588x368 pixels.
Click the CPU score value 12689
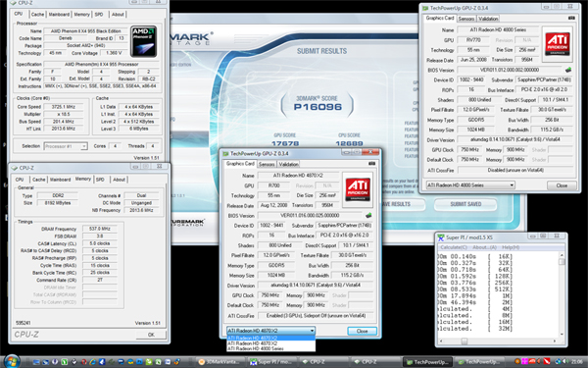tap(349, 143)
